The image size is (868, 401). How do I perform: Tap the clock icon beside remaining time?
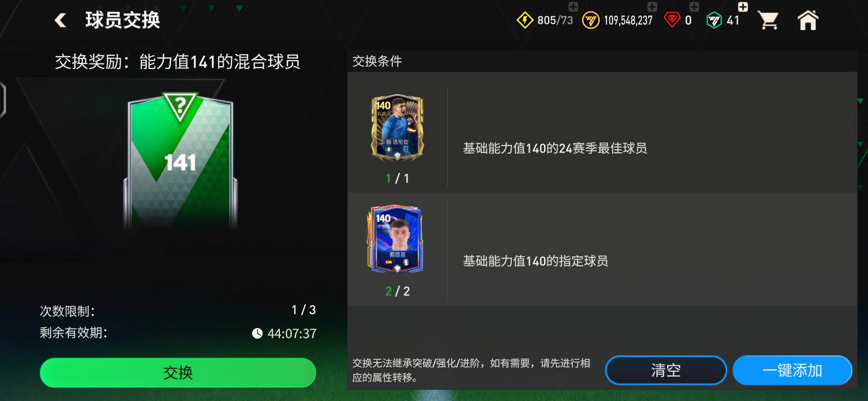[257, 334]
